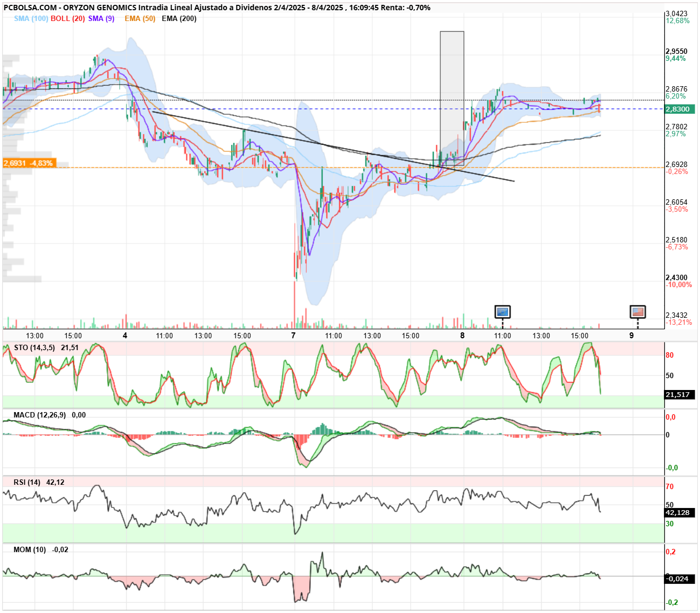Click the US flag event marker
Viewport: 700px width, 613px height.
tap(637, 311)
